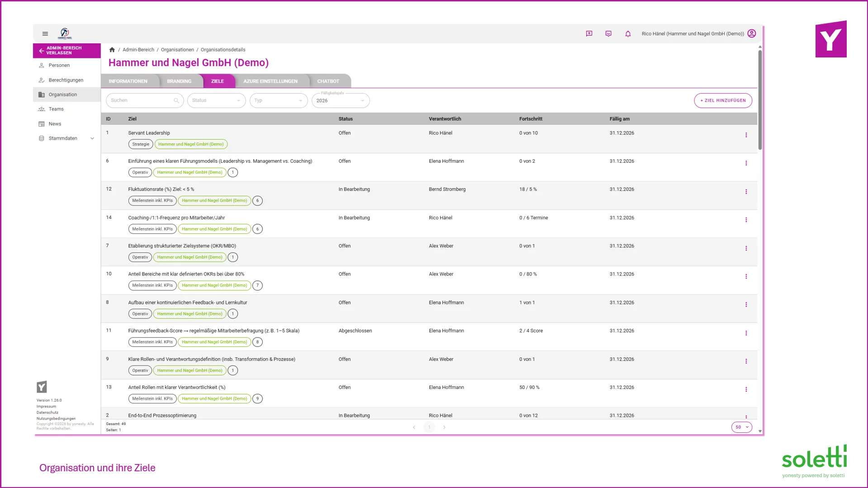Go to previous page arrow
The image size is (868, 488).
pos(414,427)
